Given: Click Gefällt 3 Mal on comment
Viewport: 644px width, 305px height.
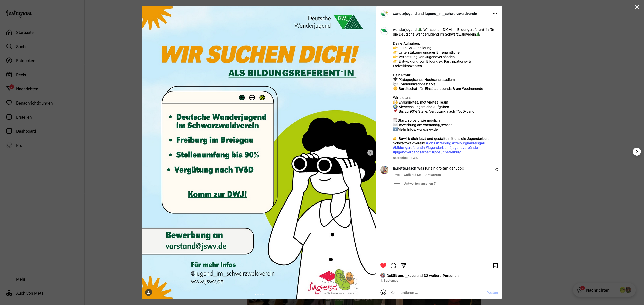Looking at the screenshot, I should tap(413, 175).
